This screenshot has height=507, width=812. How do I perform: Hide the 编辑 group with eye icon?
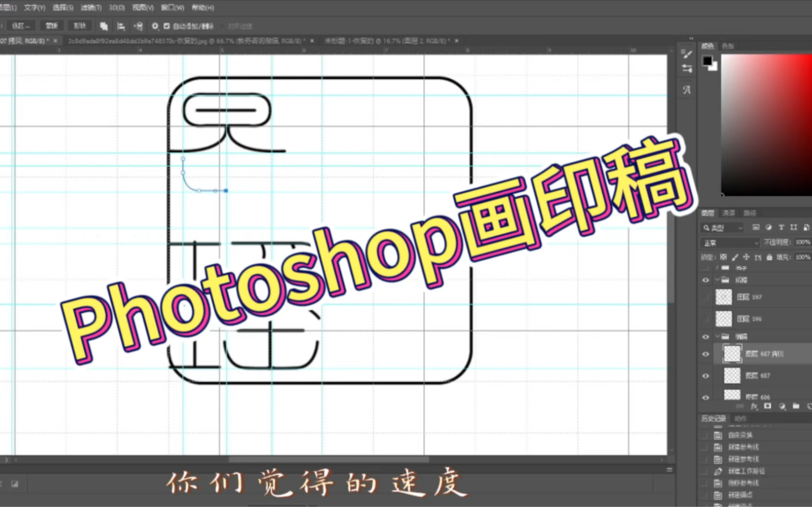coord(706,337)
